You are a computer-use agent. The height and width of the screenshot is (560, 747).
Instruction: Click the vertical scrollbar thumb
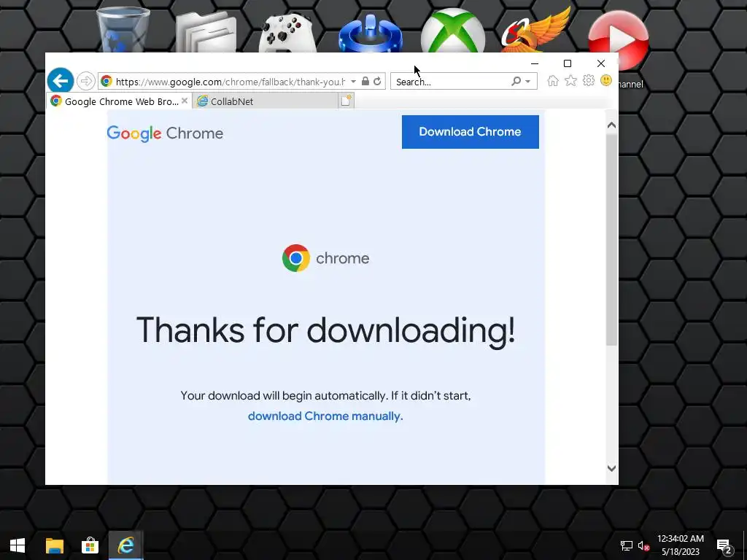coord(612,240)
